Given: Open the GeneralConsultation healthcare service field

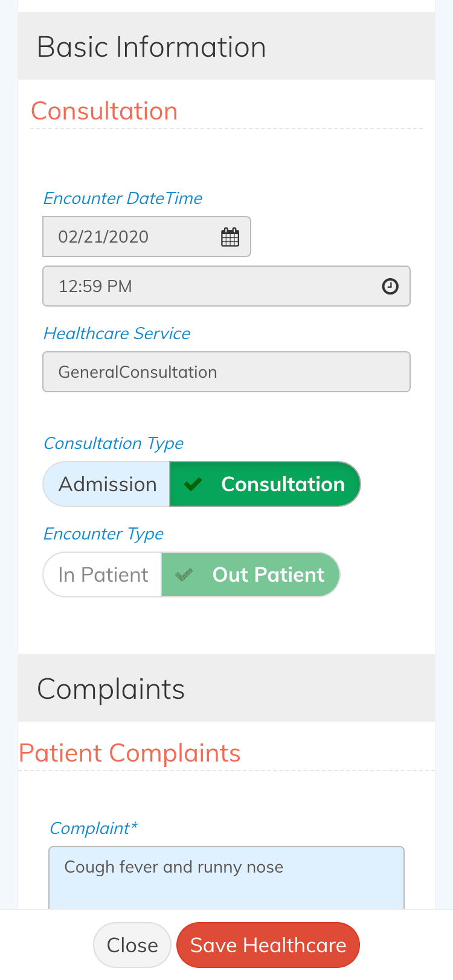Looking at the screenshot, I should [226, 372].
